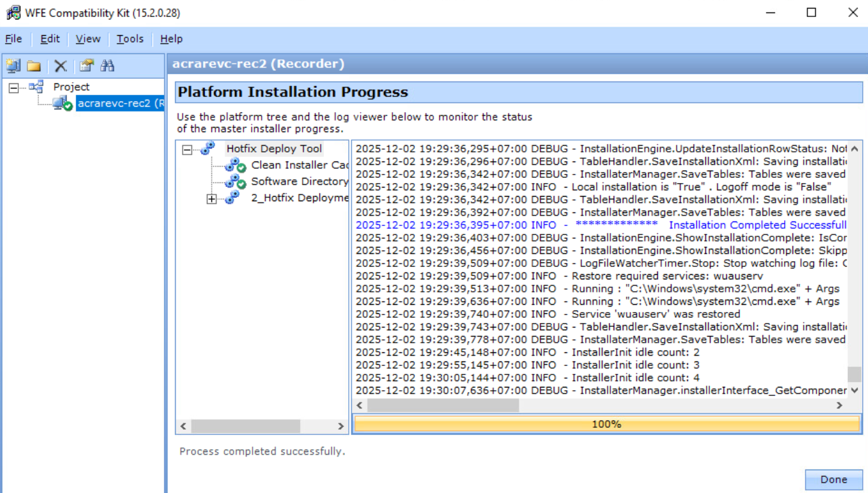Screen dimensions: 868x493
Task: Click the binoculars Find icon
Action: click(x=107, y=66)
